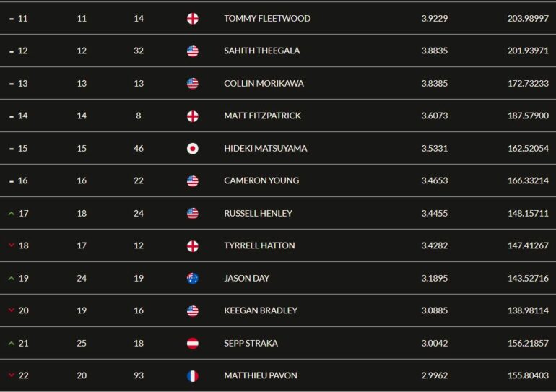Click the green up arrow at rank 17
This screenshot has height=392, width=556.
12,214
